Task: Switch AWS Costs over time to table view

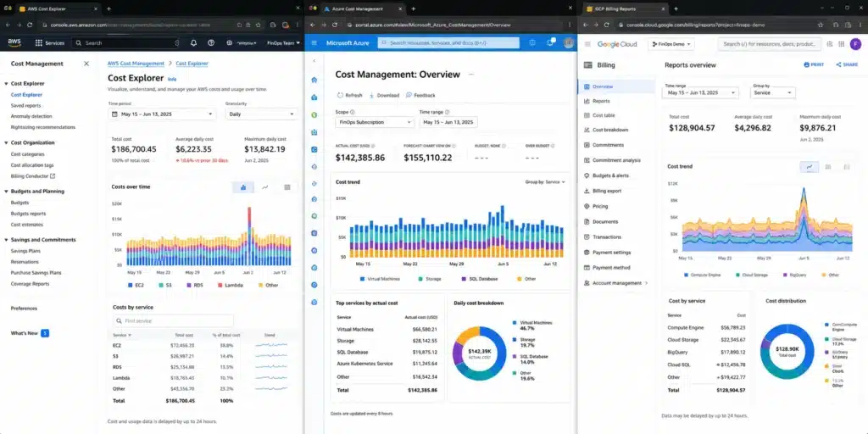Action: (x=287, y=187)
